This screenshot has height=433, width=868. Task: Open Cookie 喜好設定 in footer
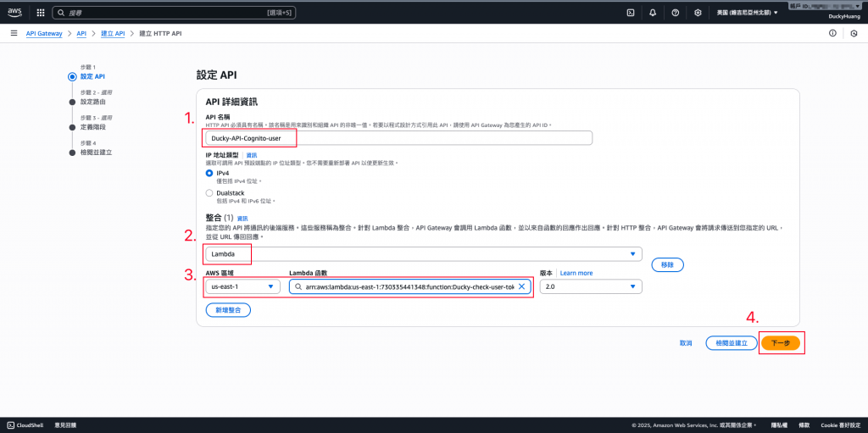841,425
